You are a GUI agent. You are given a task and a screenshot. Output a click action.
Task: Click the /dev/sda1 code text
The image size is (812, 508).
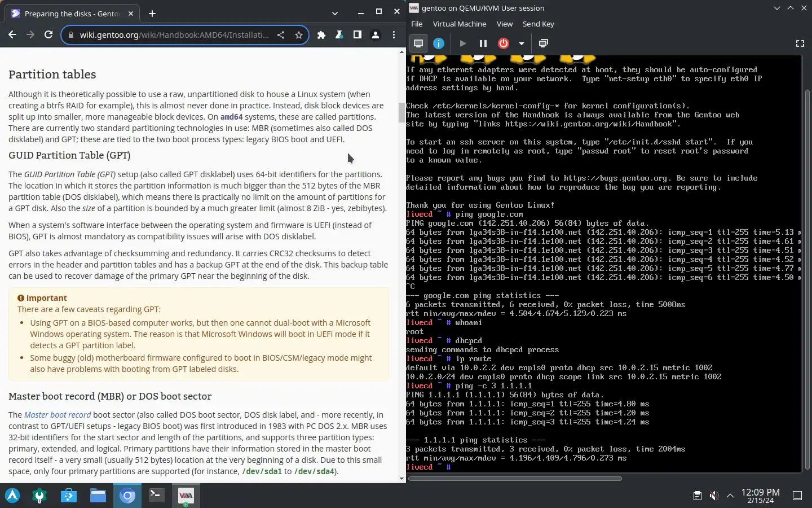[x=262, y=471]
